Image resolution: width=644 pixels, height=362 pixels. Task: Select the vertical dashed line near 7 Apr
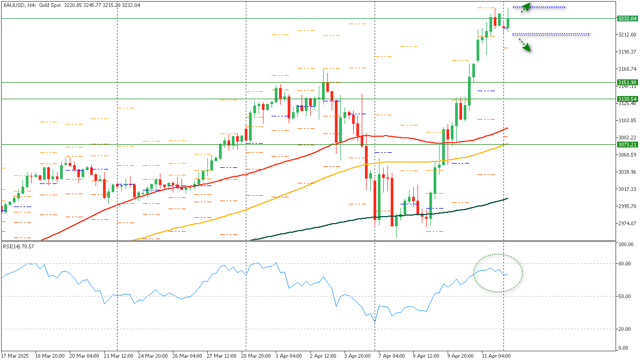374,161
